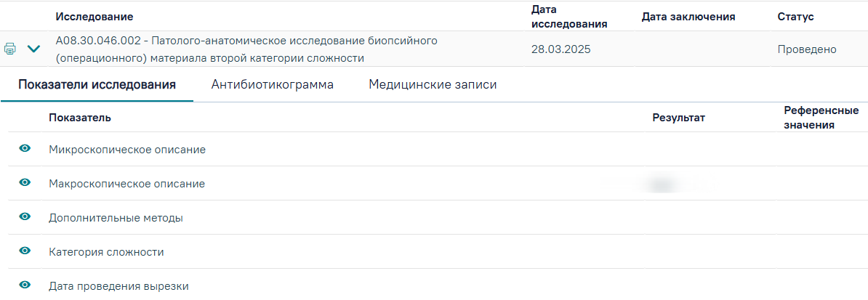Click the Дата заключения column header
This screenshot has width=868, height=300.
point(688,17)
